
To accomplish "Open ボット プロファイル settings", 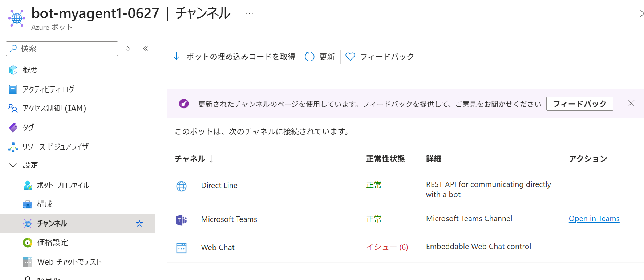I will [63, 185].
